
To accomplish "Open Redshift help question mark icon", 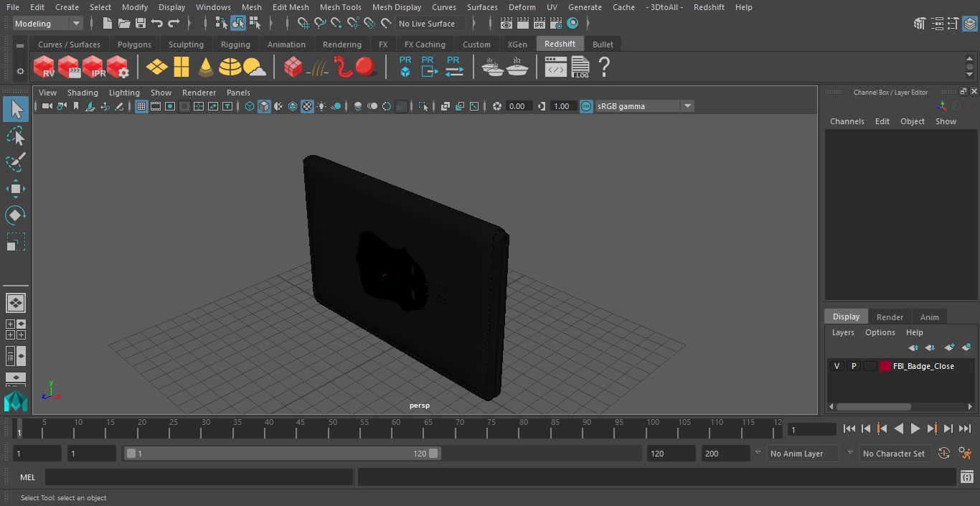I will (604, 67).
